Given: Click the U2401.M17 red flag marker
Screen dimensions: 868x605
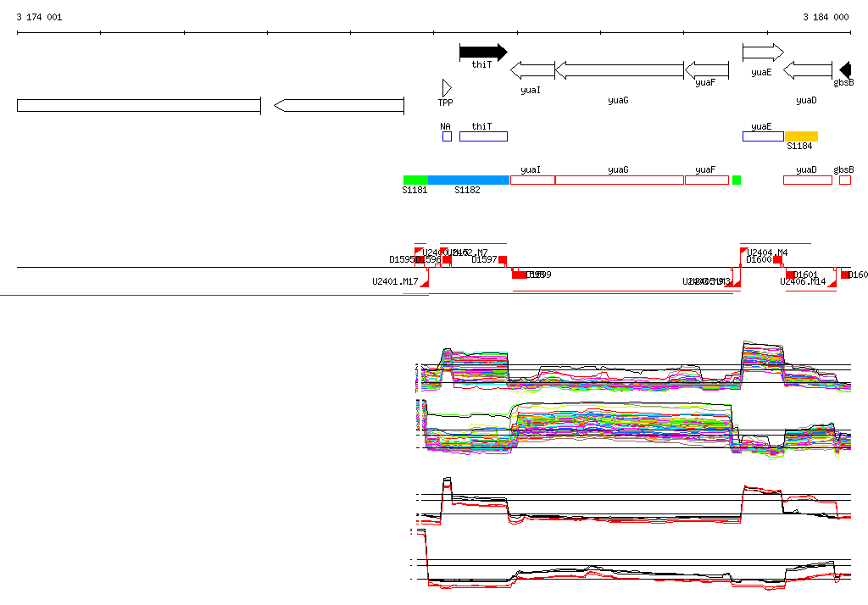Looking at the screenshot, I should click(425, 283).
